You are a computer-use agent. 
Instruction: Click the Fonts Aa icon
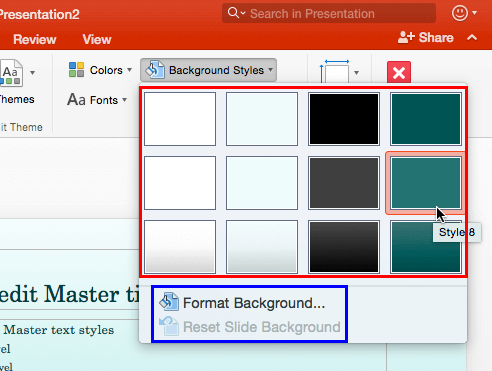pyautogui.click(x=76, y=100)
